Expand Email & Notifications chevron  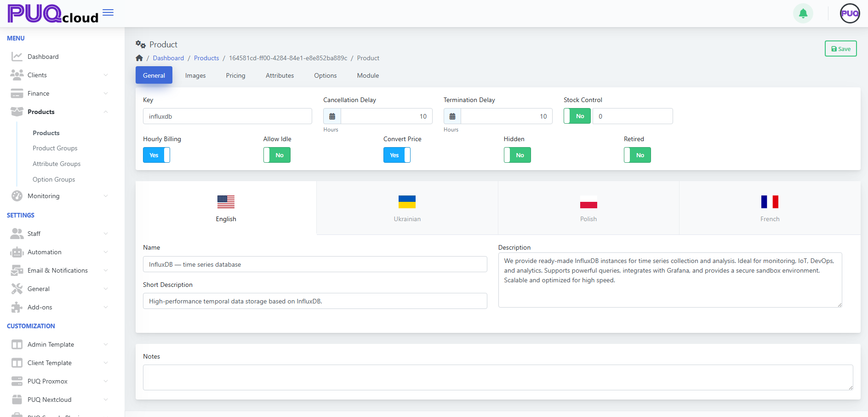[x=106, y=270]
